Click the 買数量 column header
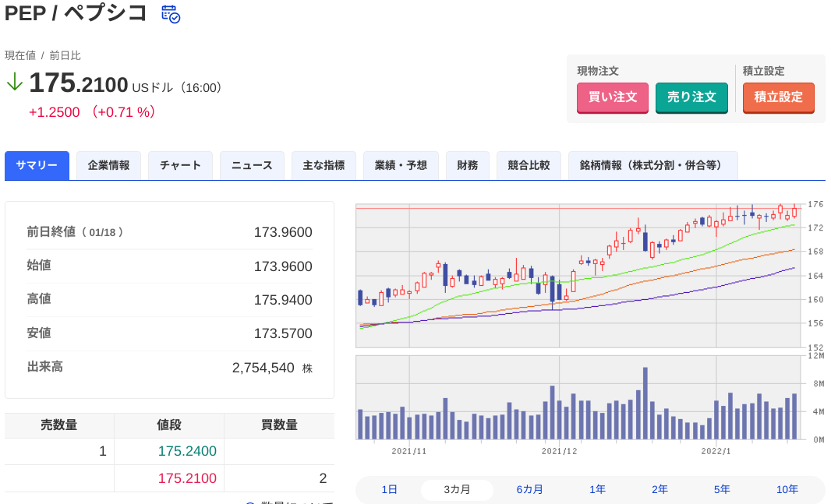Viewport: 831px width, 504px height. click(x=279, y=425)
